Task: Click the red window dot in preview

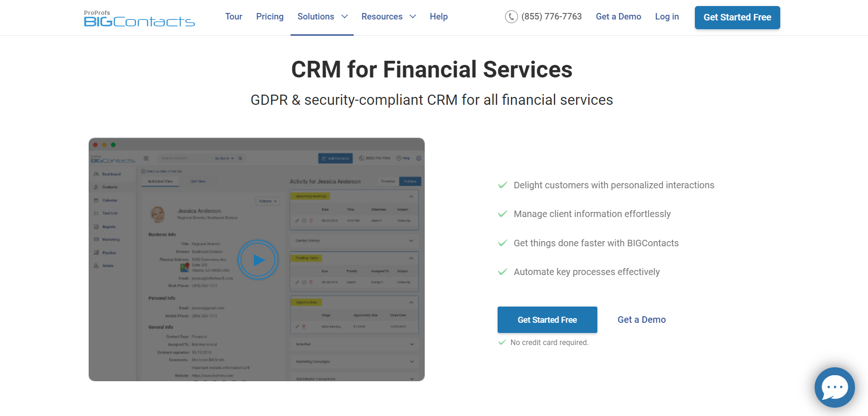Action: [x=96, y=145]
